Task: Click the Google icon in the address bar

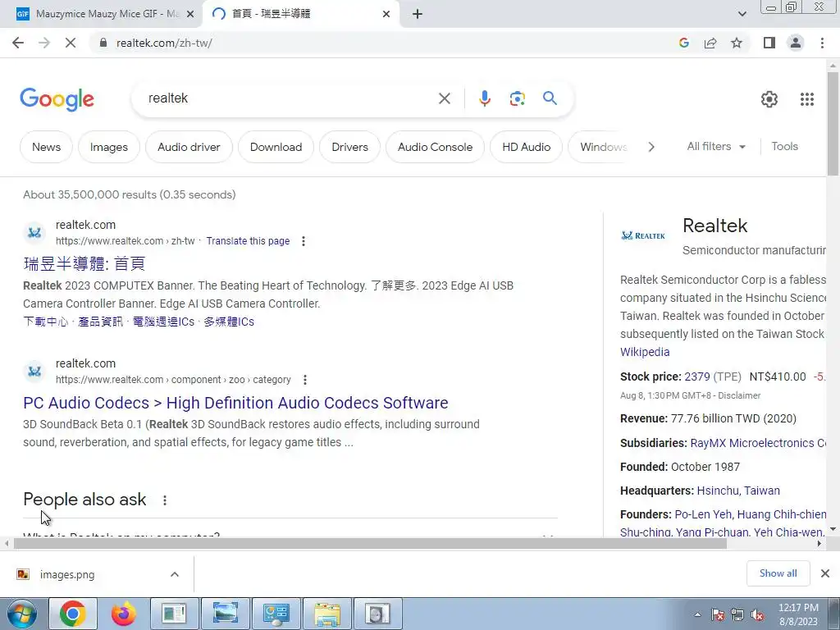Action: point(683,43)
